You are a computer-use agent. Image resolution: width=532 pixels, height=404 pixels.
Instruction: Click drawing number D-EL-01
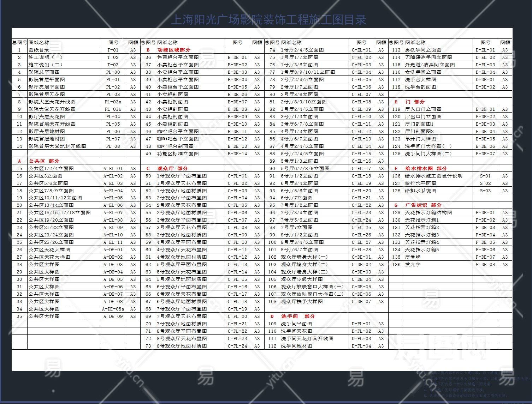(x=485, y=50)
